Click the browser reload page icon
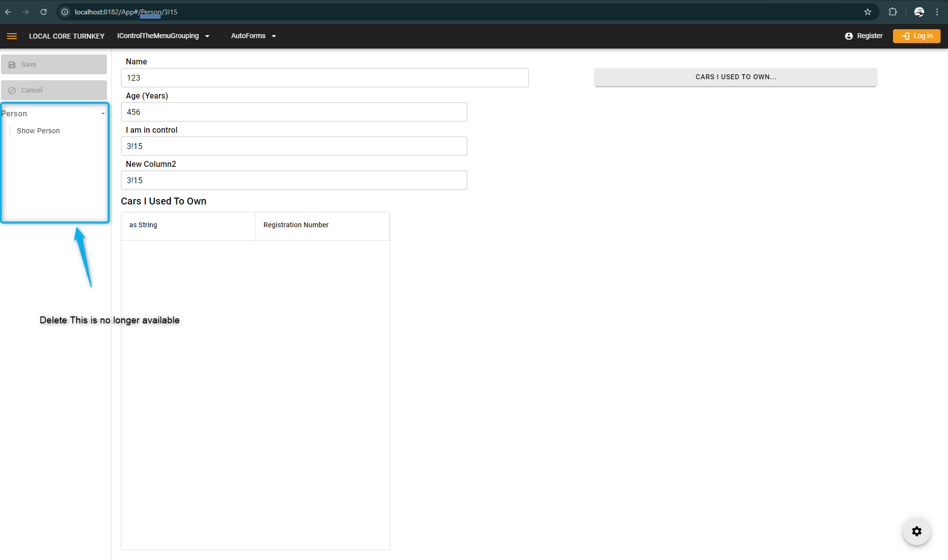 click(44, 12)
